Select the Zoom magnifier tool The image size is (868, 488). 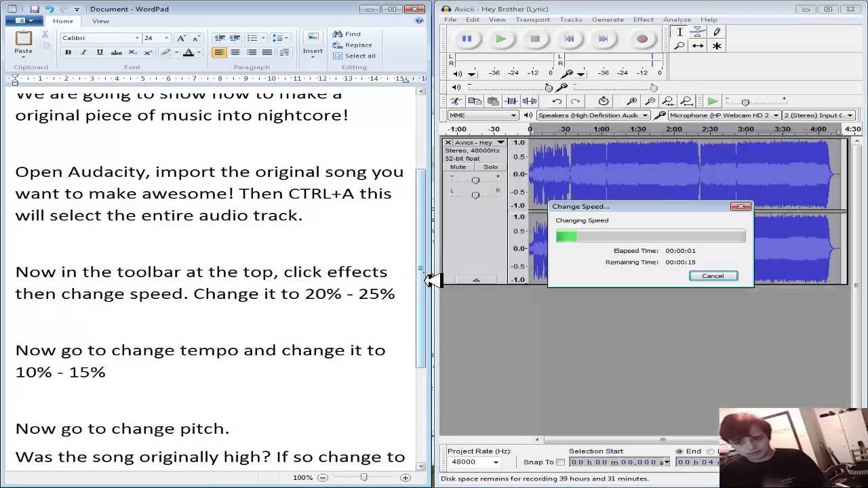[x=679, y=46]
